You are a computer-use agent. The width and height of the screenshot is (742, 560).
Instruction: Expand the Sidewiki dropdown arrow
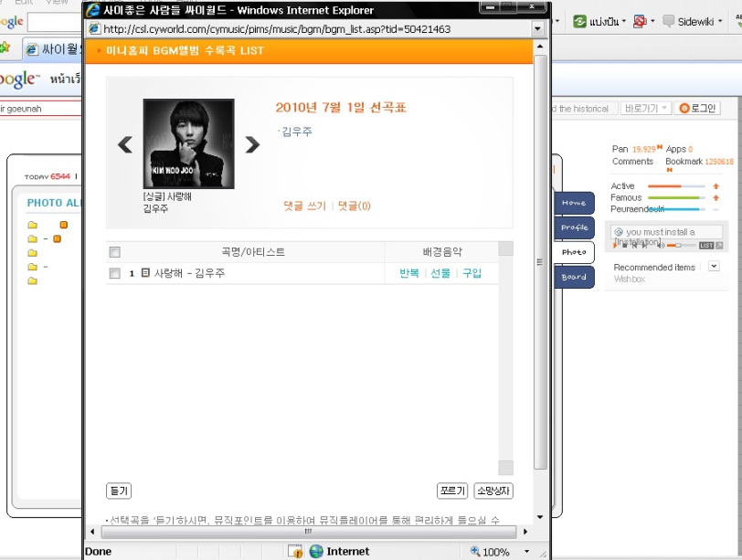720,21
